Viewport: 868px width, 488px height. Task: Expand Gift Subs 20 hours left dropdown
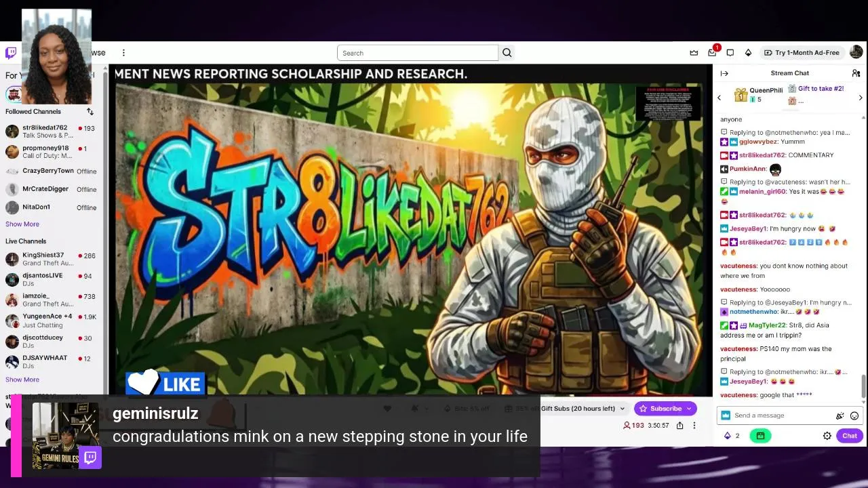click(x=622, y=409)
